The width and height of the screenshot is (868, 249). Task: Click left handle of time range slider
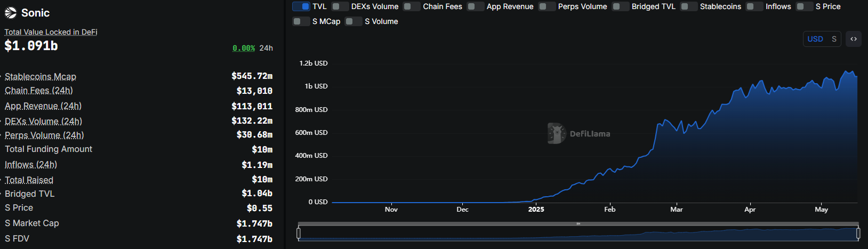(x=299, y=233)
